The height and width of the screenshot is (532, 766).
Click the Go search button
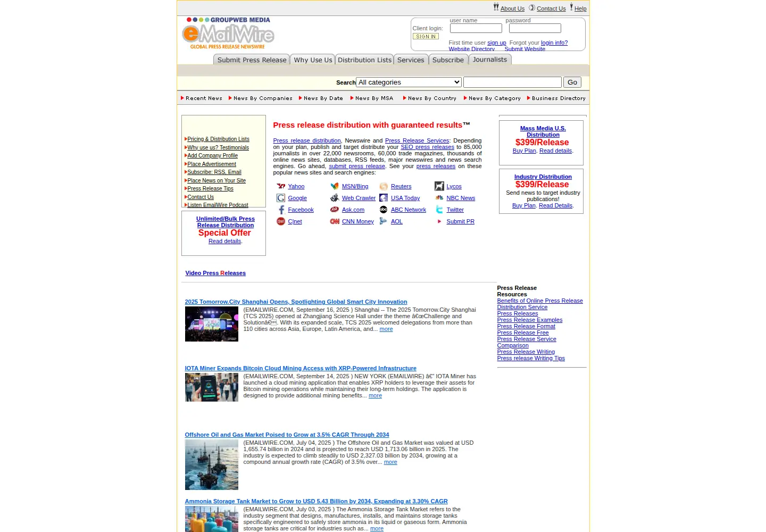(572, 82)
